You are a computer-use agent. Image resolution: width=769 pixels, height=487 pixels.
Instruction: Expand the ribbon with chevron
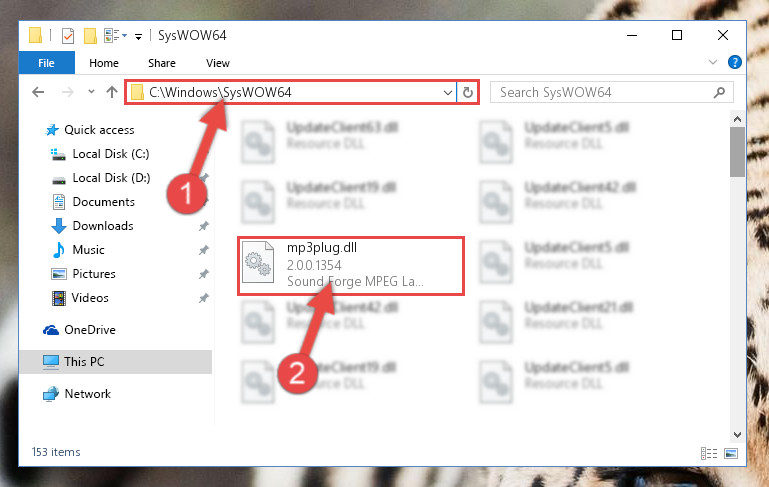[713, 62]
